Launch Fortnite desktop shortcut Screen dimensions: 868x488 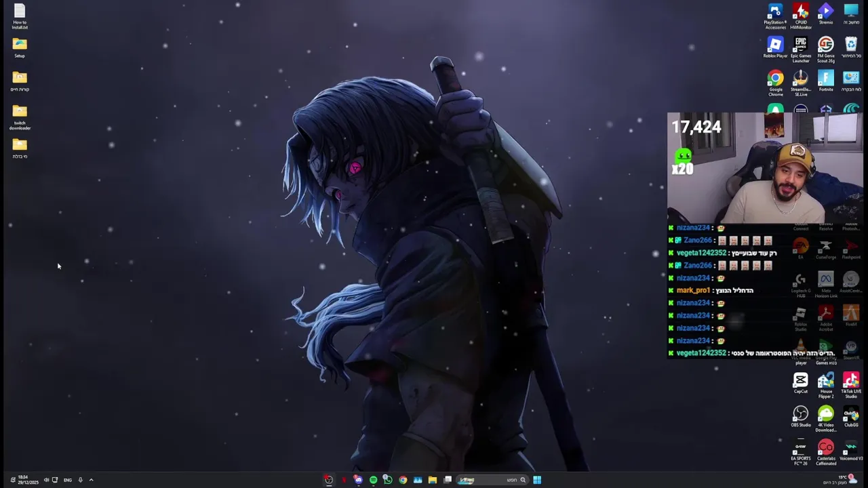click(x=826, y=81)
